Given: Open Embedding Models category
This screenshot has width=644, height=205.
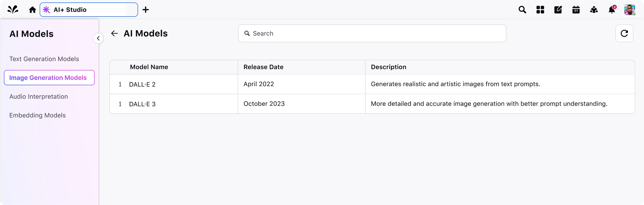Looking at the screenshot, I should coord(38,115).
